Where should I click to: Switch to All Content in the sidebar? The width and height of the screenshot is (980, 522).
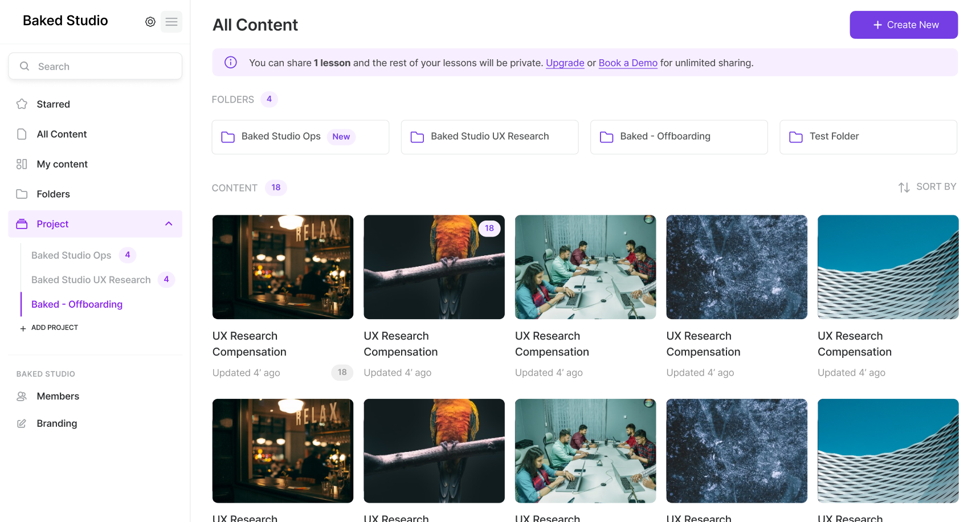coord(61,134)
